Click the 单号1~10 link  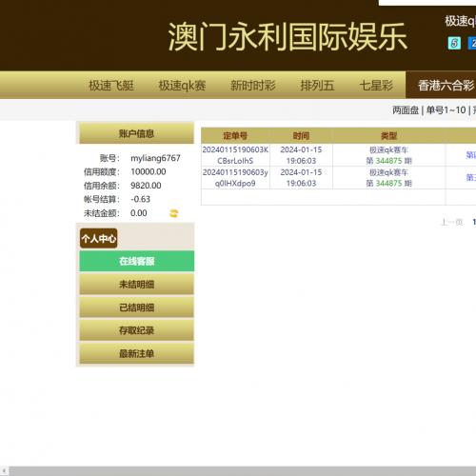point(446,110)
